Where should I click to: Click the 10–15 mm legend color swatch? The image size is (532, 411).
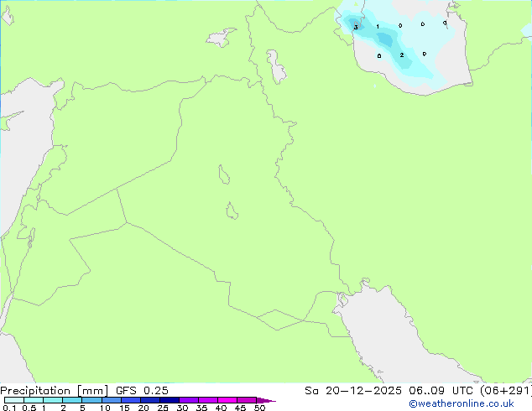pos(112,400)
